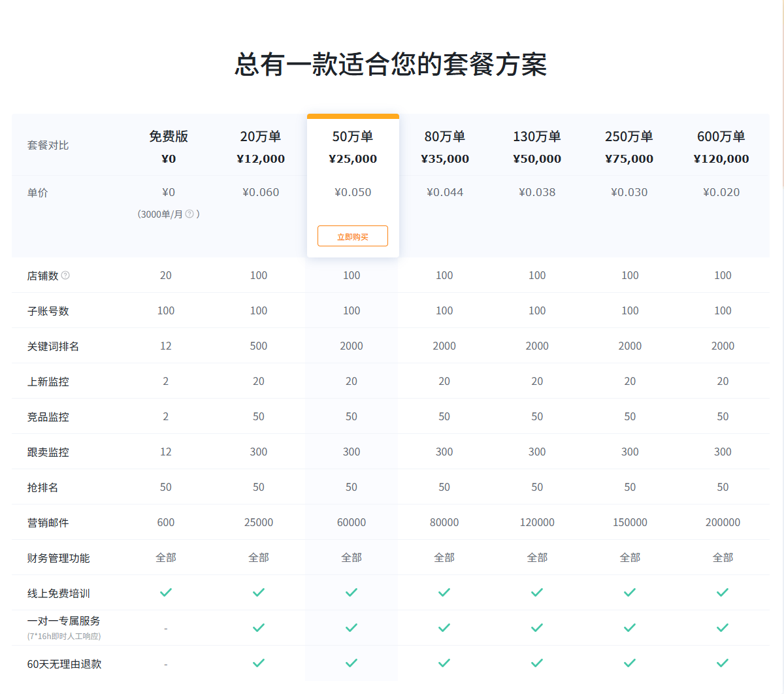The height and width of the screenshot is (694, 784).
Task: Click the ¥120,000 price
Action: point(721,159)
